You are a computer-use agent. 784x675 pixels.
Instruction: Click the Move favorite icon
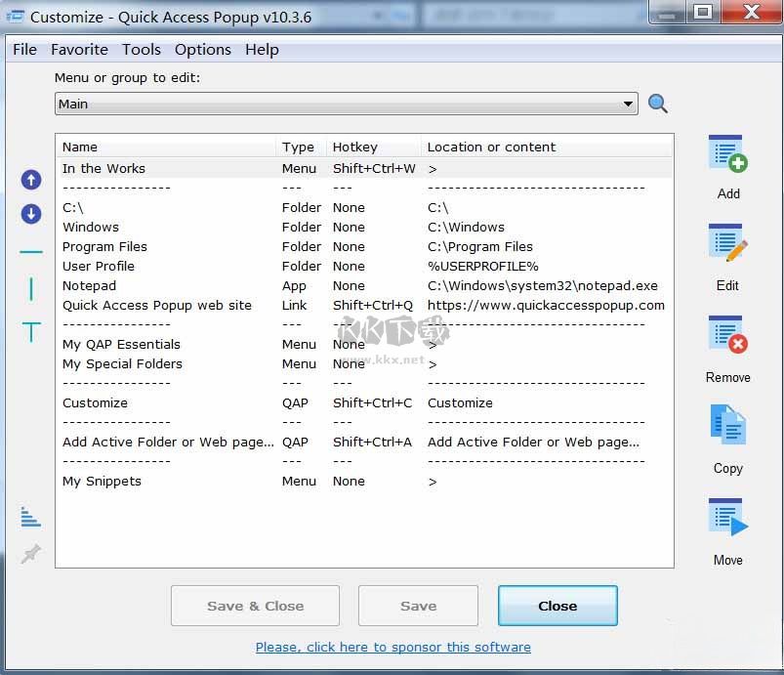coord(727,519)
